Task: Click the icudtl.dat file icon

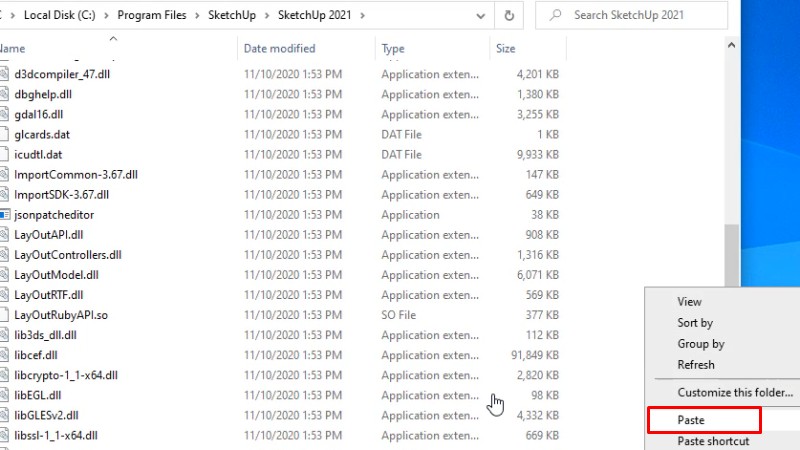Action: coord(5,155)
